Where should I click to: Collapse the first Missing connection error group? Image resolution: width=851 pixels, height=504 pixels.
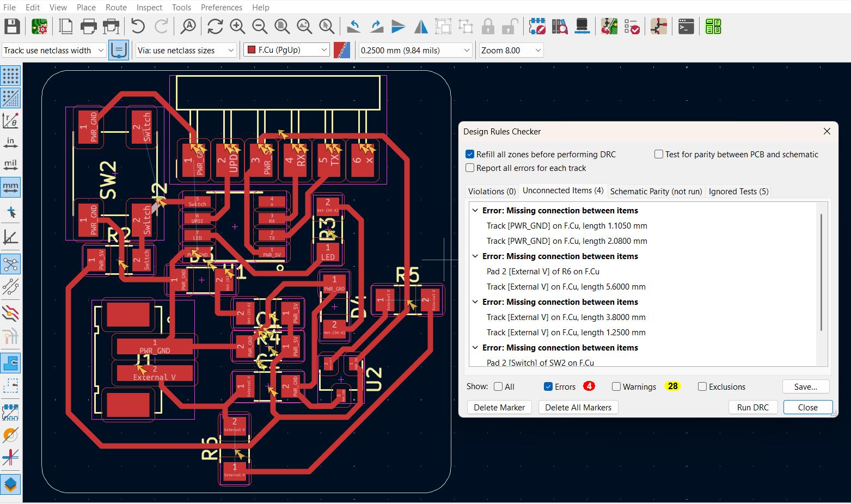click(475, 210)
